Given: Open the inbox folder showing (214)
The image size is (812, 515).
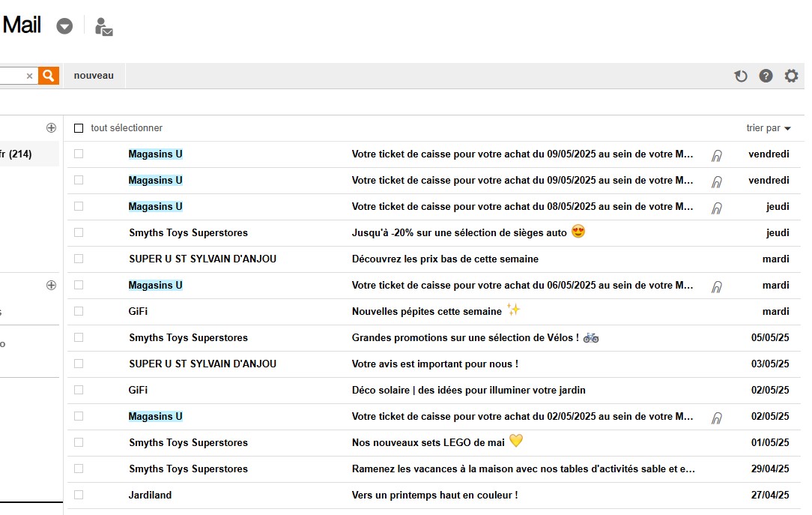Looking at the screenshot, I should click(29, 154).
